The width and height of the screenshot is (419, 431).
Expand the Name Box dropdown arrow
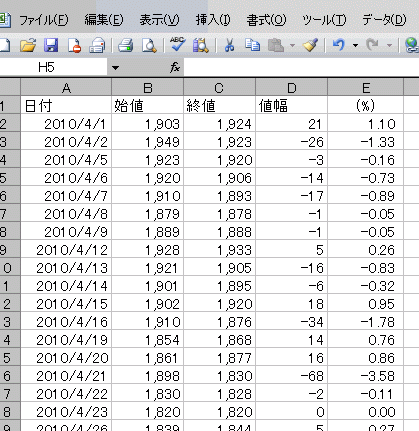(x=115, y=68)
